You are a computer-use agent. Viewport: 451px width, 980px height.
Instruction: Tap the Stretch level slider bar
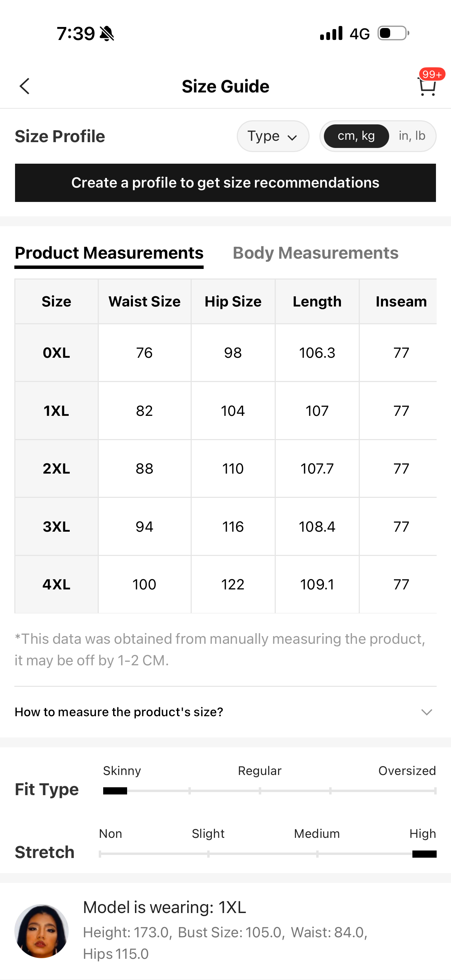pyautogui.click(x=267, y=854)
